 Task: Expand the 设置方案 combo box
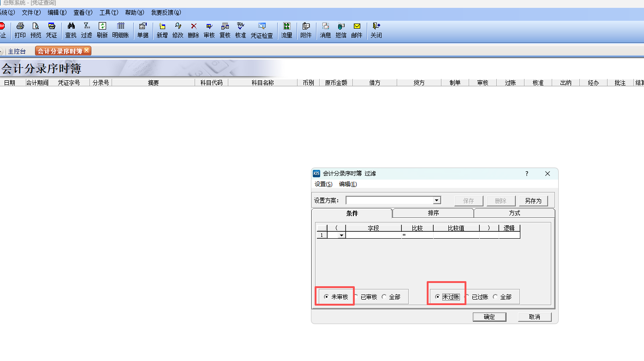436,200
